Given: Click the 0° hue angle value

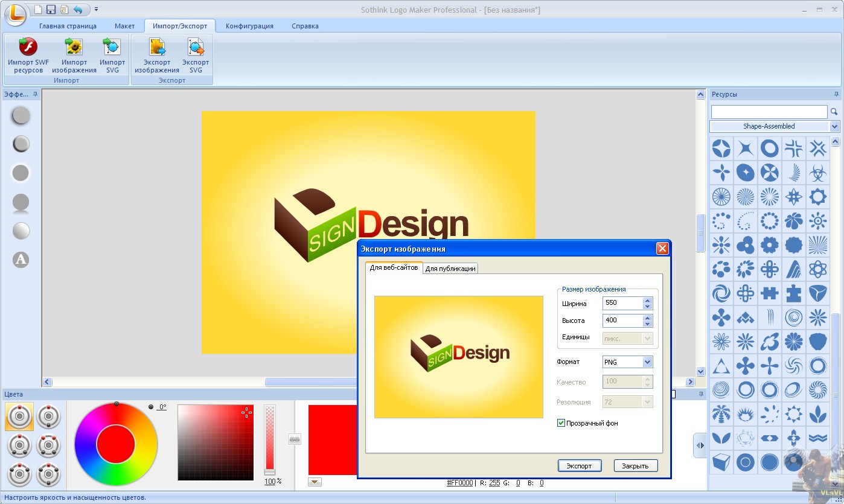Looking at the screenshot, I should 162,407.
